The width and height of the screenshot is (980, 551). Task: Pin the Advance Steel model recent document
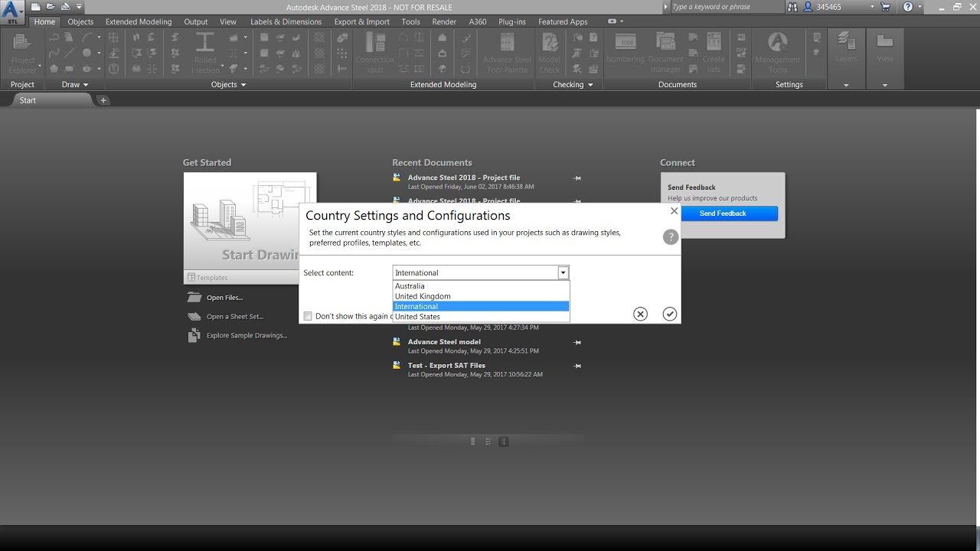[577, 342]
